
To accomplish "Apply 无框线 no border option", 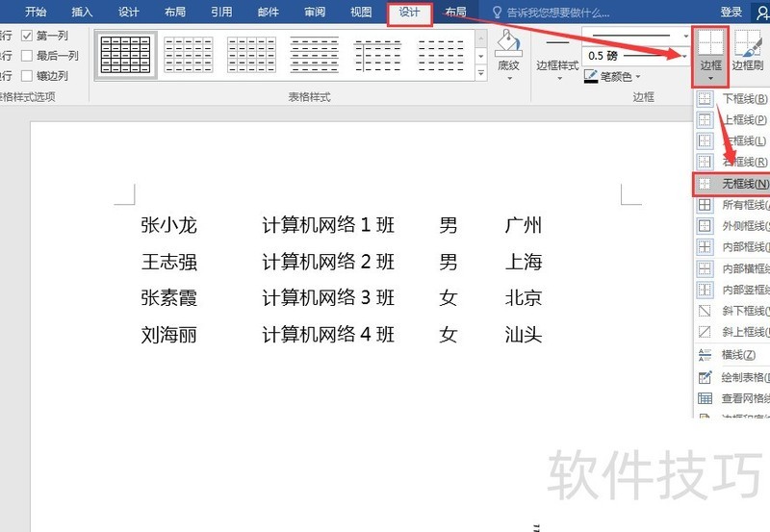I will 732,184.
